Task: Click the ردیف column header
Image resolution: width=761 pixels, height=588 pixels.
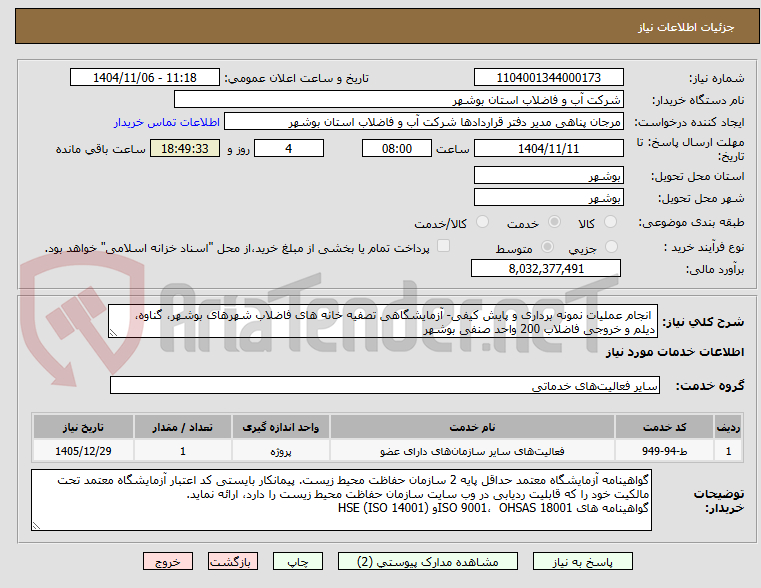Action: click(728, 427)
